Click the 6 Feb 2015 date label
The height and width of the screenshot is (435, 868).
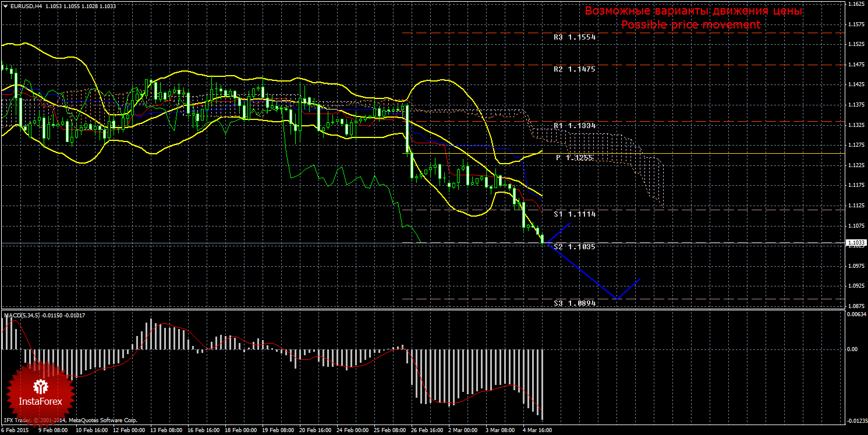pyautogui.click(x=15, y=431)
